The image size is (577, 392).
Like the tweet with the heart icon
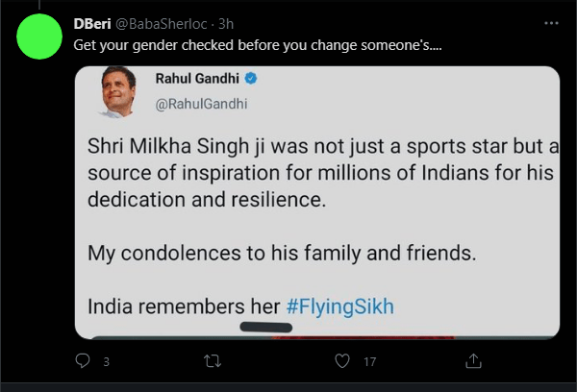(341, 360)
